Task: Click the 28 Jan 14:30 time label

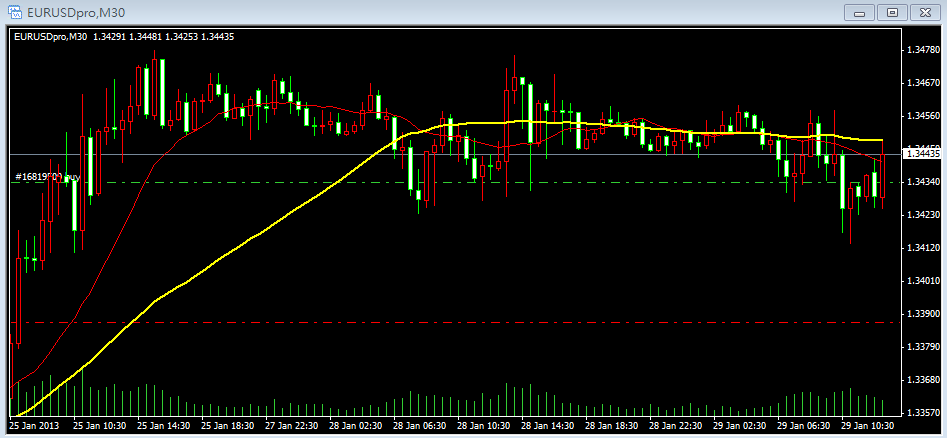Action: 548,425
